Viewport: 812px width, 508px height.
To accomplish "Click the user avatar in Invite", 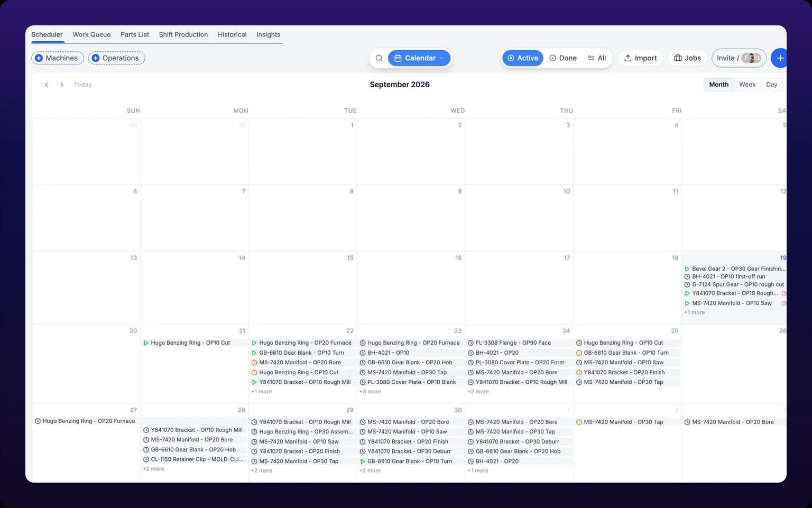I will coord(751,58).
